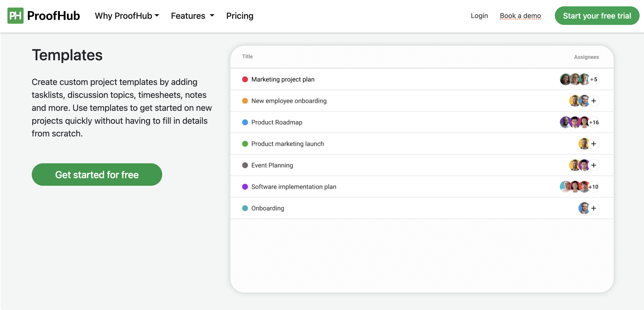This screenshot has height=310, width=644.
Task: Select the Onboarding template row title
Action: click(x=268, y=208)
